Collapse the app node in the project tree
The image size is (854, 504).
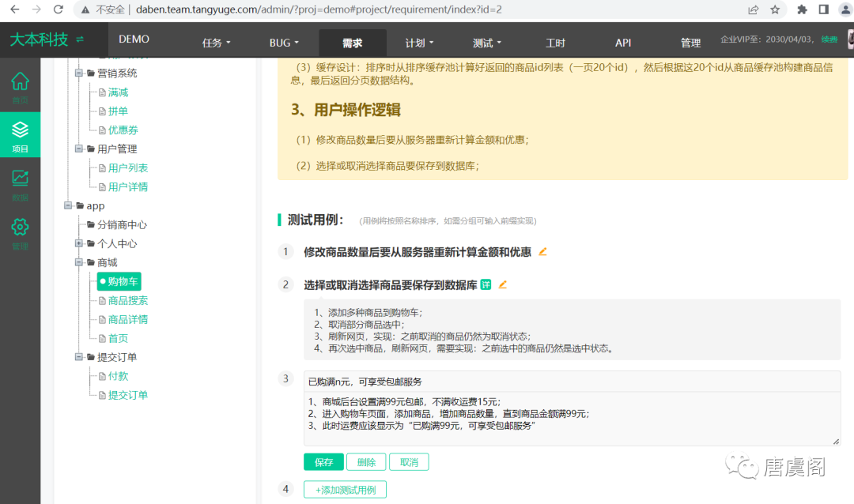(x=69, y=205)
